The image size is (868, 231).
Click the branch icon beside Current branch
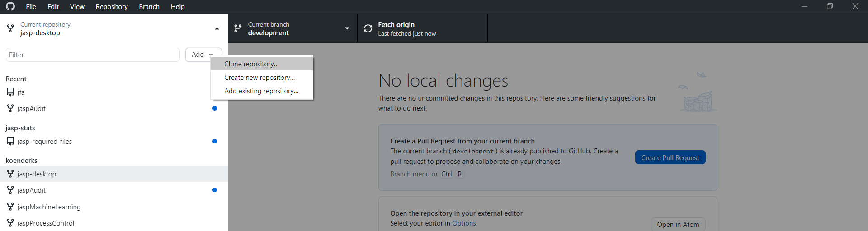(237, 28)
